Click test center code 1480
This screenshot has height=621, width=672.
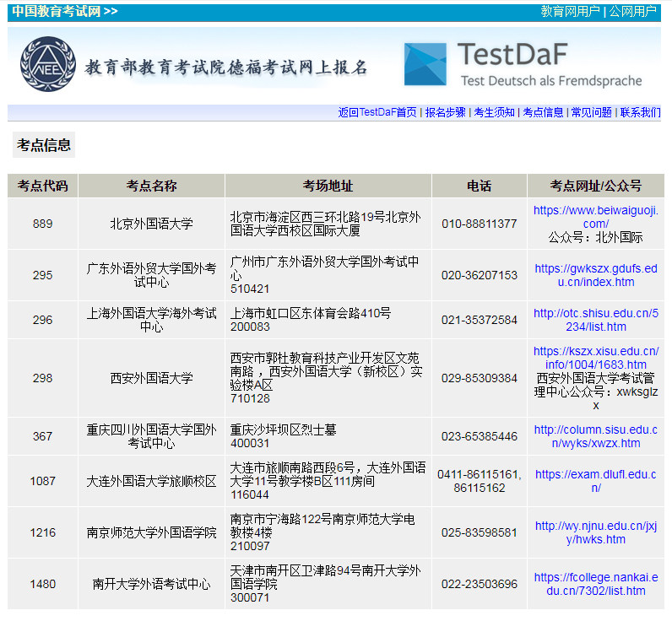42,584
